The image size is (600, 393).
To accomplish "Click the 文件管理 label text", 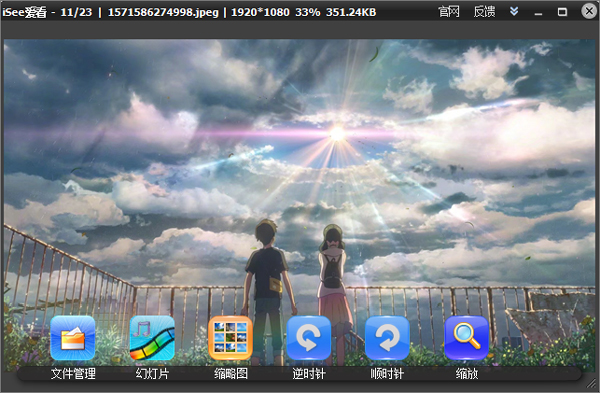I will click(x=73, y=373).
